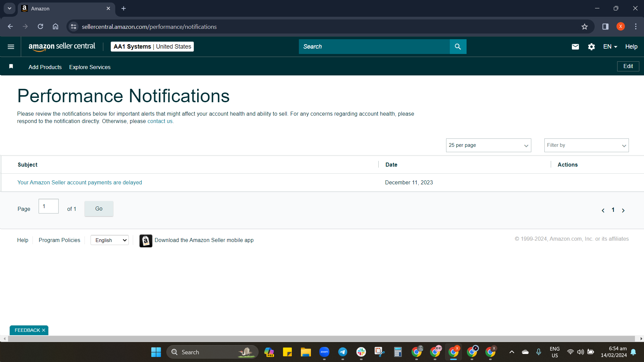Open File Explorer from the taskbar
The image size is (644, 362).
(x=306, y=352)
